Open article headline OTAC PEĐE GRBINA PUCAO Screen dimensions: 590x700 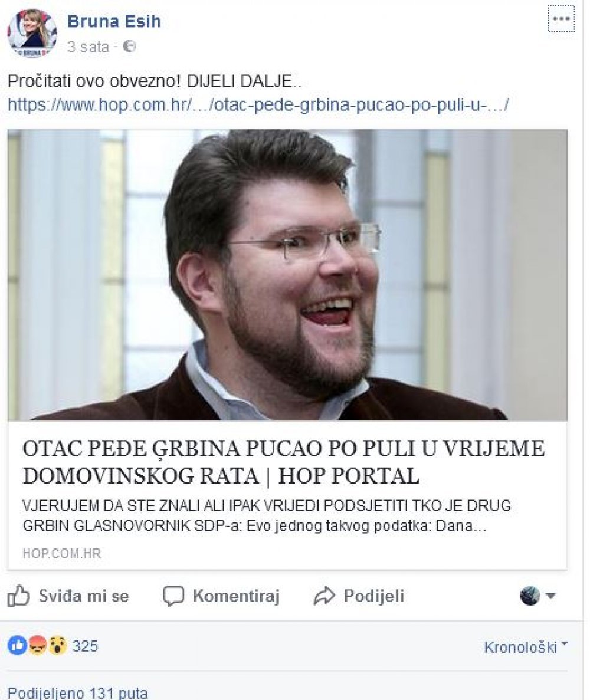click(x=284, y=462)
